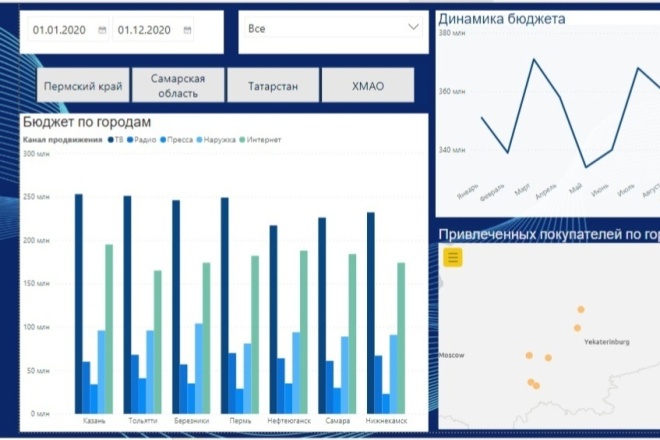Select the Татарстан region button
Image resolution: width=660 pixels, height=440 pixels.
click(273, 86)
